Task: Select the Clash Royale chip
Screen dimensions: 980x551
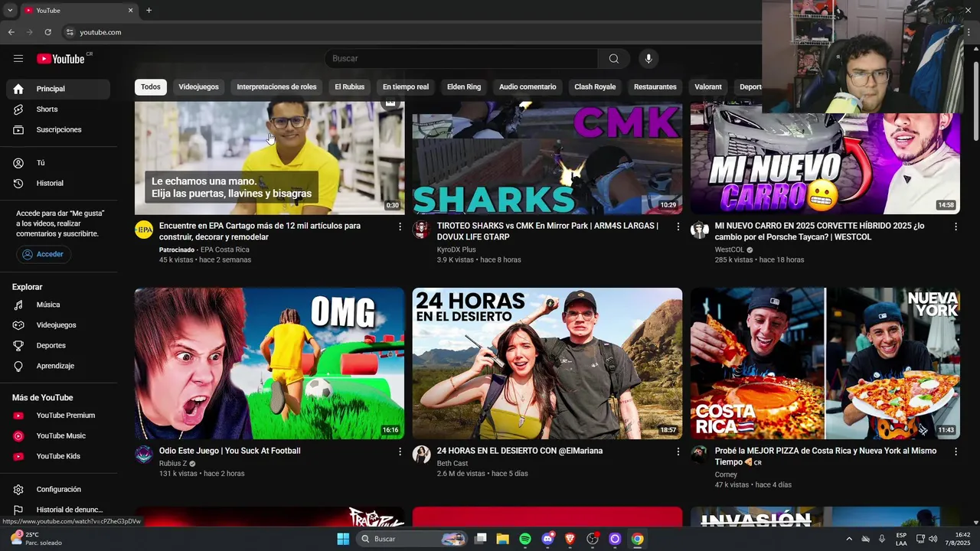Action: tap(595, 86)
